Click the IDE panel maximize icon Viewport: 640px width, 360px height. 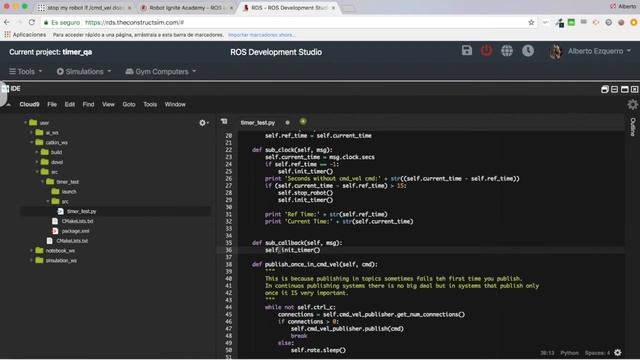[624, 89]
